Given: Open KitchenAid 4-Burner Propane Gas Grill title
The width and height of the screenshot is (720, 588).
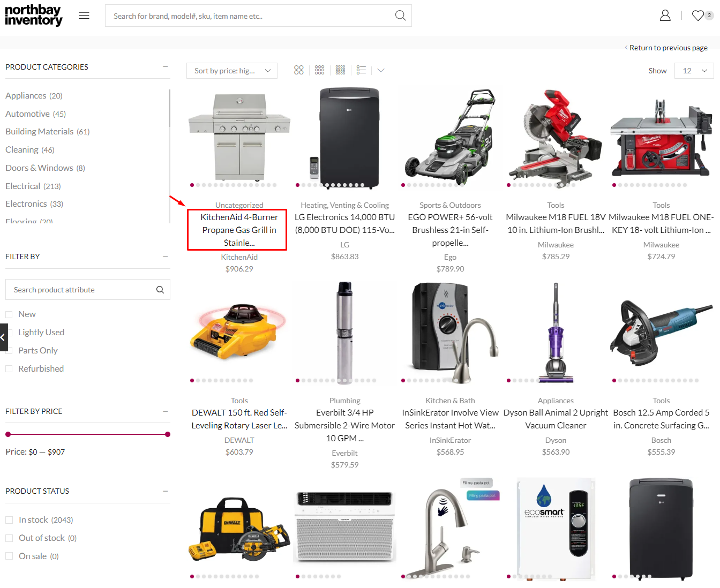Looking at the screenshot, I should point(239,230).
